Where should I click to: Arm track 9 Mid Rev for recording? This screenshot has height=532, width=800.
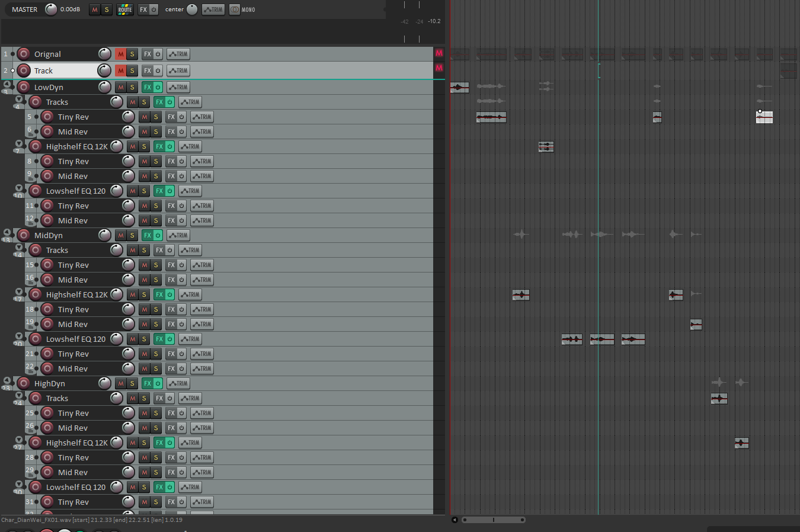(47, 176)
